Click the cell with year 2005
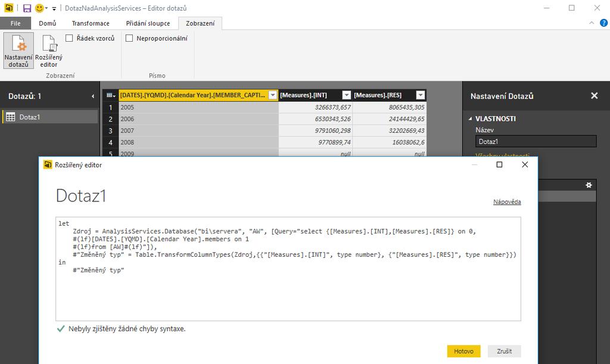 pos(198,107)
